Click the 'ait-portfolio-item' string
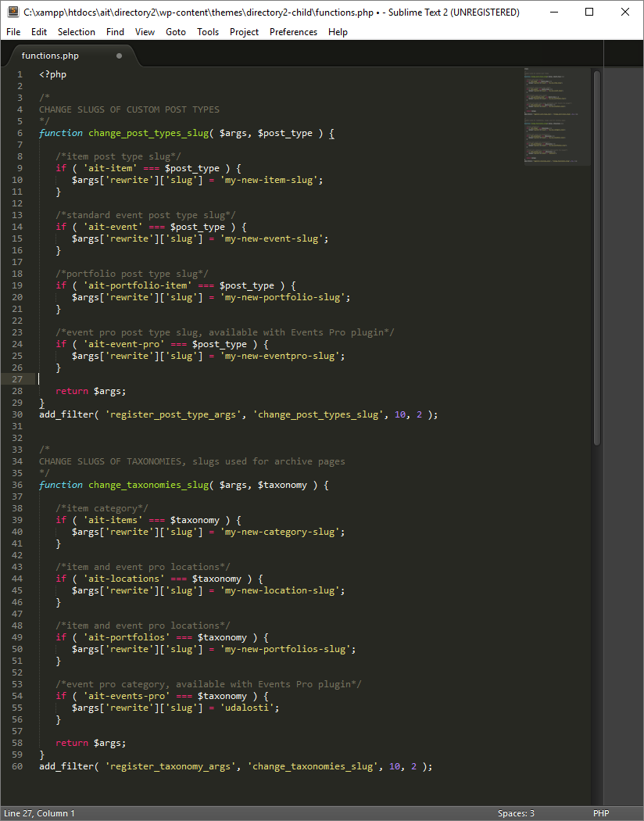 click(138, 285)
